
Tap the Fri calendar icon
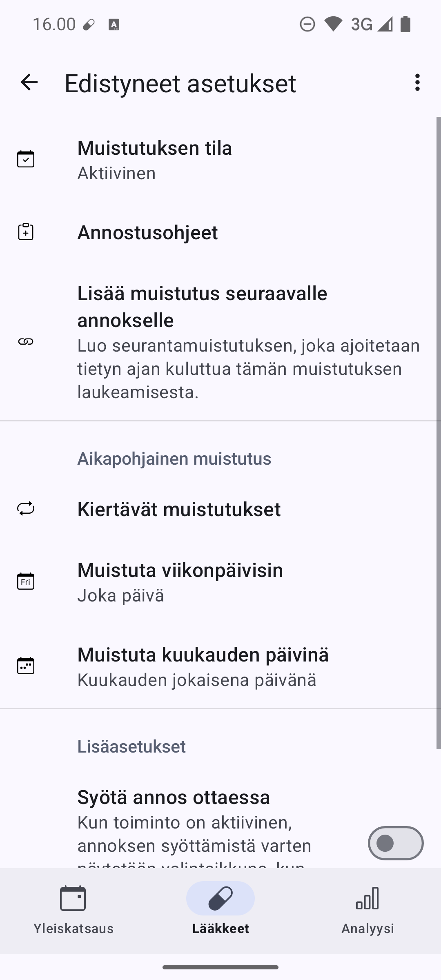[x=26, y=581]
